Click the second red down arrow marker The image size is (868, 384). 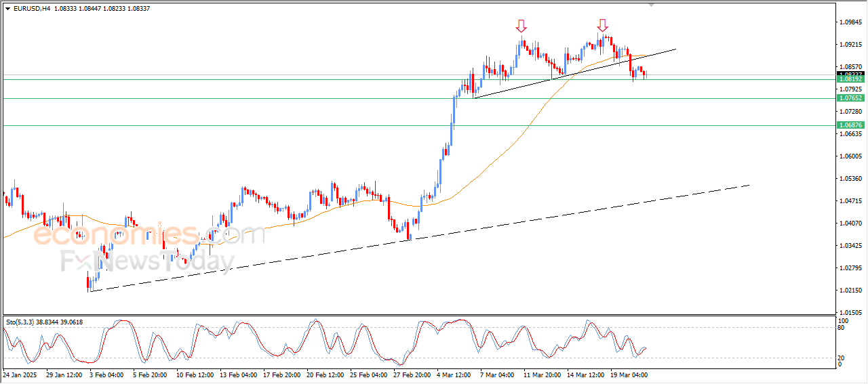point(602,25)
